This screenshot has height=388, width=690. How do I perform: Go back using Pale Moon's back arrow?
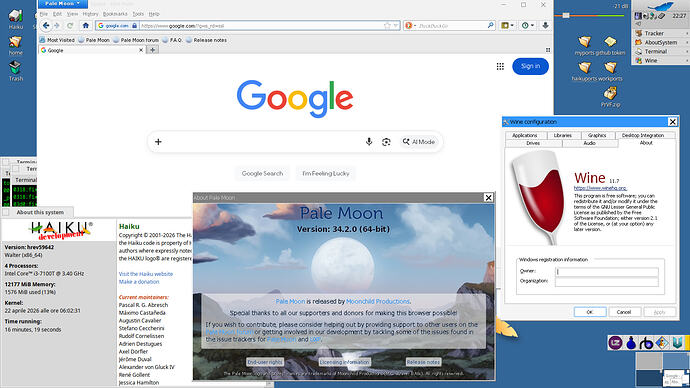click(x=46, y=26)
